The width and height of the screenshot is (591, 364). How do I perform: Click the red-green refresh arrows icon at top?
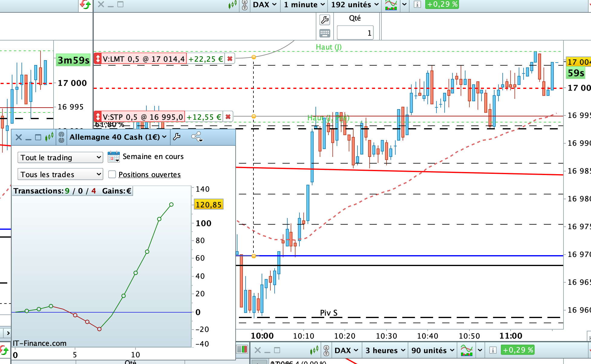coord(86,5)
